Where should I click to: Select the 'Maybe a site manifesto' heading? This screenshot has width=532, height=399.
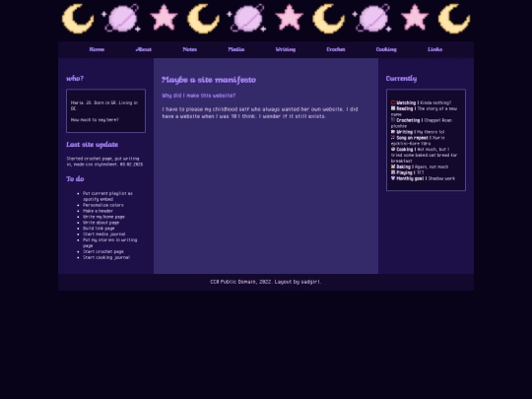[x=209, y=80]
